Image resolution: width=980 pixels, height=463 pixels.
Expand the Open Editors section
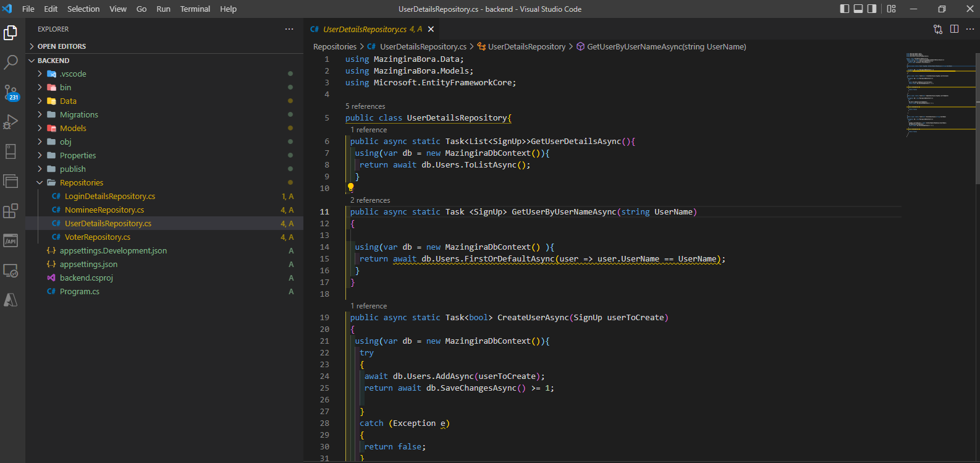tap(61, 46)
